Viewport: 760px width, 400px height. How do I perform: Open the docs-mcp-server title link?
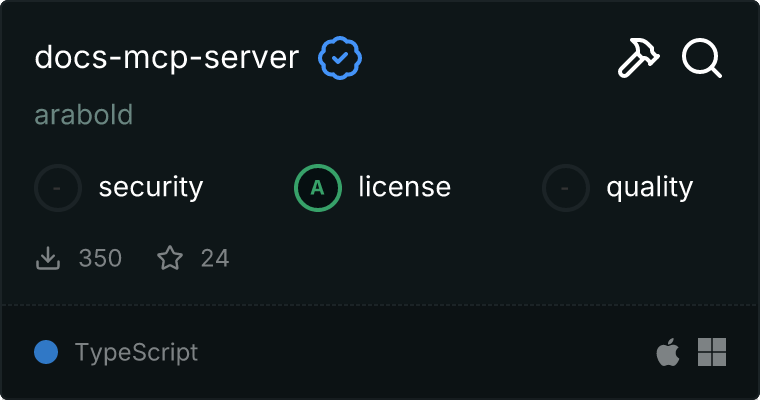coord(166,58)
